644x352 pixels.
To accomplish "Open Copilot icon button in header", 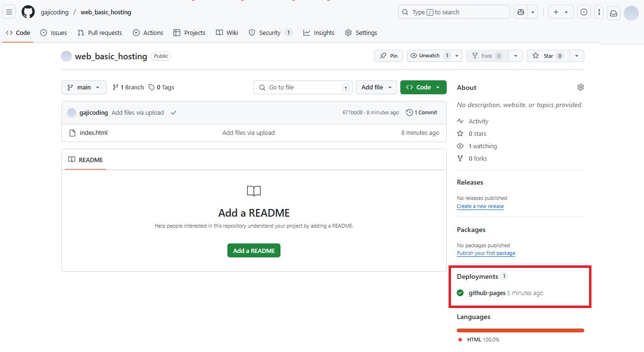I will click(520, 12).
